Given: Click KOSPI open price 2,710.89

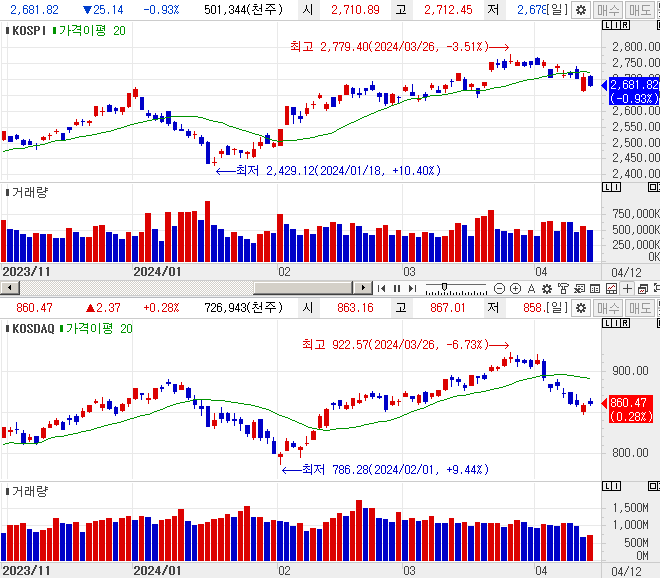Looking at the screenshot, I should 355,10.
